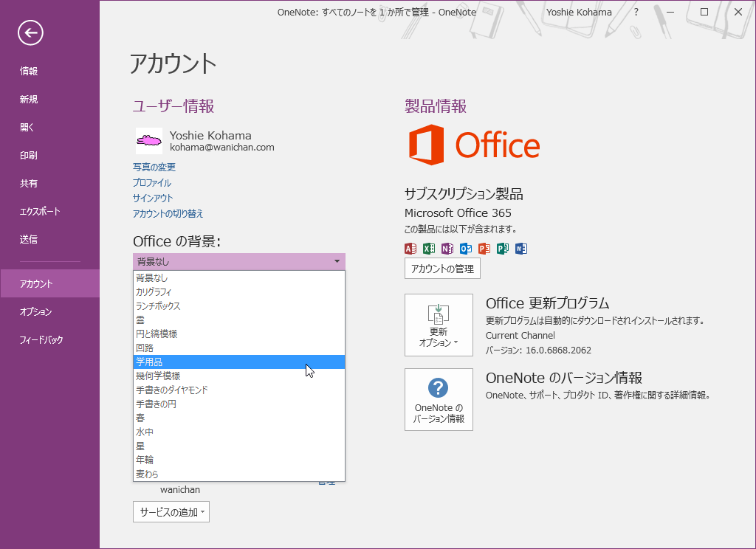Image resolution: width=756 pixels, height=549 pixels.
Task: Select ランチボックス background option
Action: pyautogui.click(x=239, y=306)
